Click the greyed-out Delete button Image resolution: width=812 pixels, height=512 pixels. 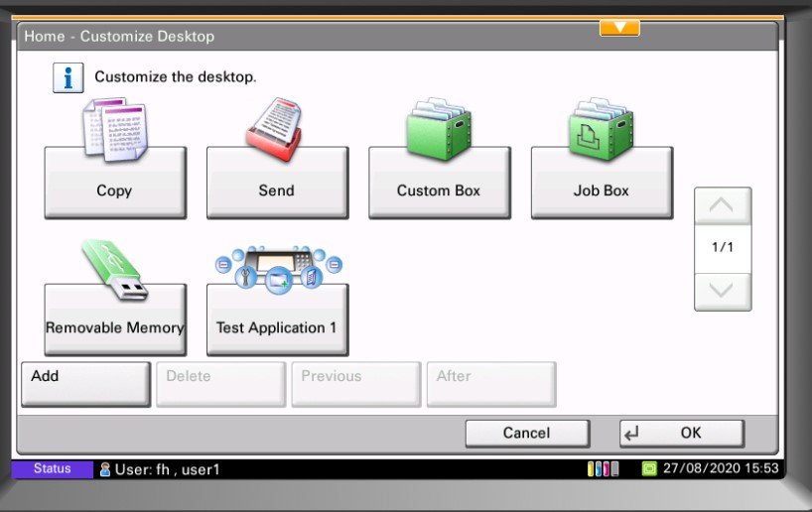point(220,384)
